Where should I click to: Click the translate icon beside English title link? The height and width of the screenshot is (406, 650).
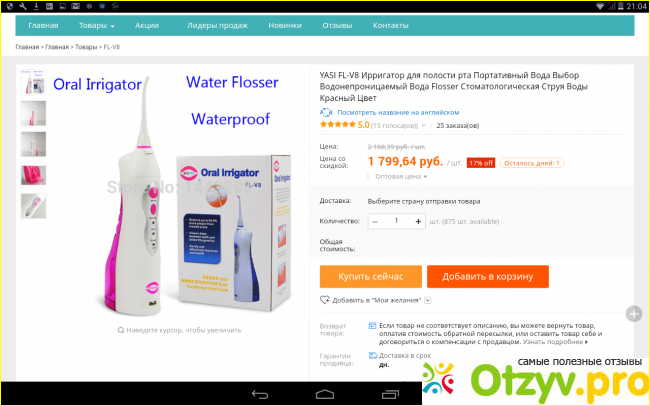pyautogui.click(x=326, y=112)
